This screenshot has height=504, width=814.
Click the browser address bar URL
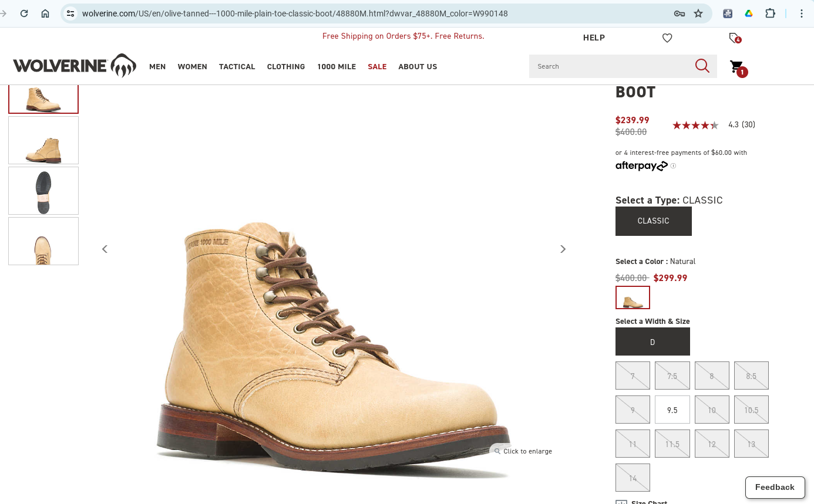coord(295,13)
